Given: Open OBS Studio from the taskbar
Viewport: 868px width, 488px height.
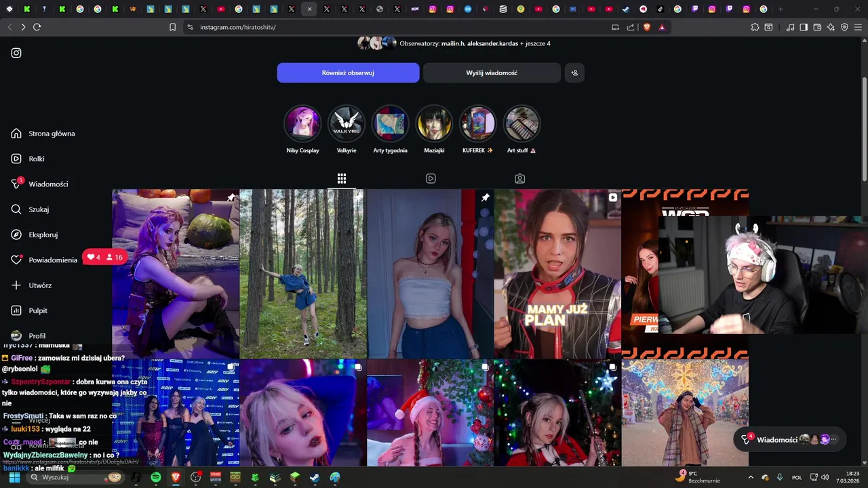Looking at the screenshot, I should pyautogui.click(x=196, y=477).
